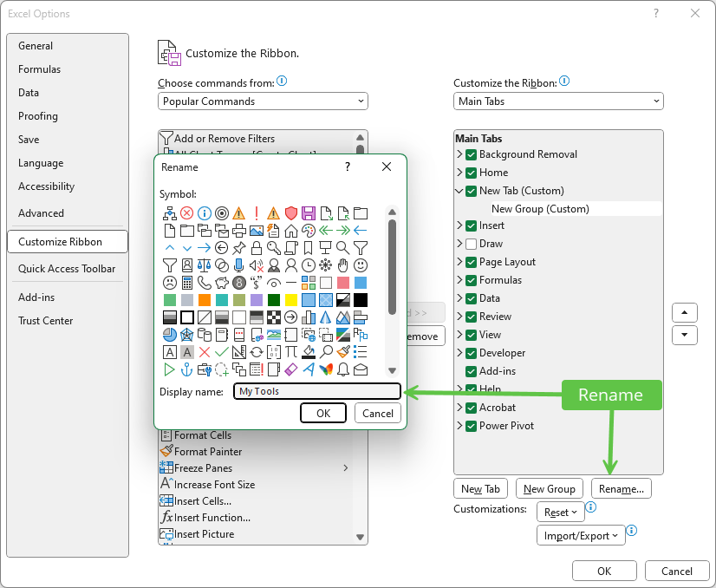Pick the orange square swatch symbol
The width and height of the screenshot is (716, 588).
click(x=204, y=300)
